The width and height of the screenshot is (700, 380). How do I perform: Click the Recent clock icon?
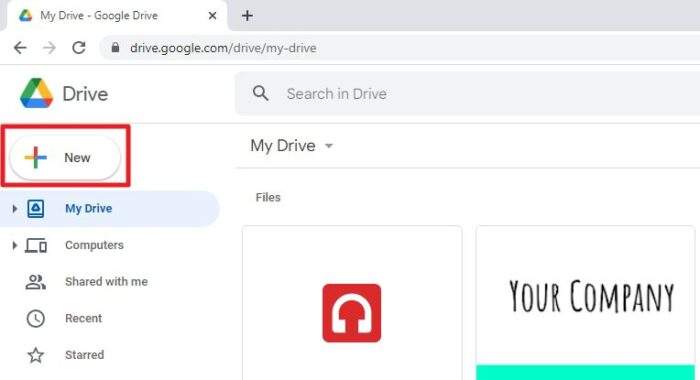(x=36, y=318)
